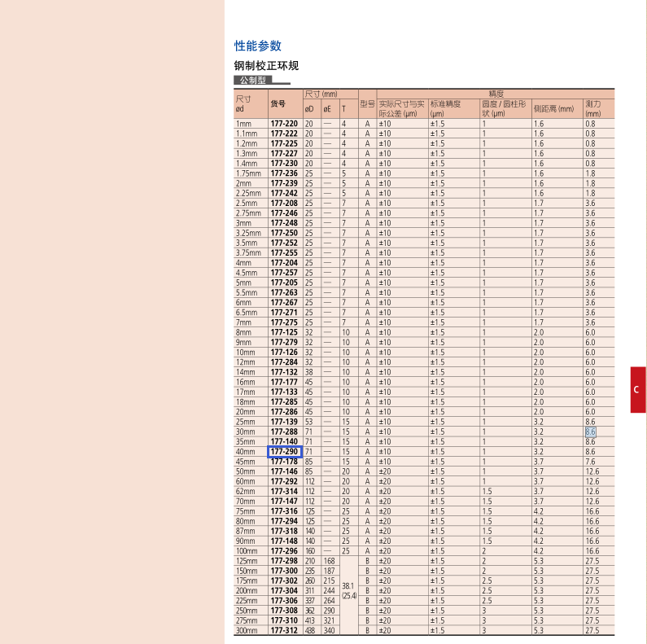Select item number 177-312 in last row
647x644 pixels.
tap(284, 630)
